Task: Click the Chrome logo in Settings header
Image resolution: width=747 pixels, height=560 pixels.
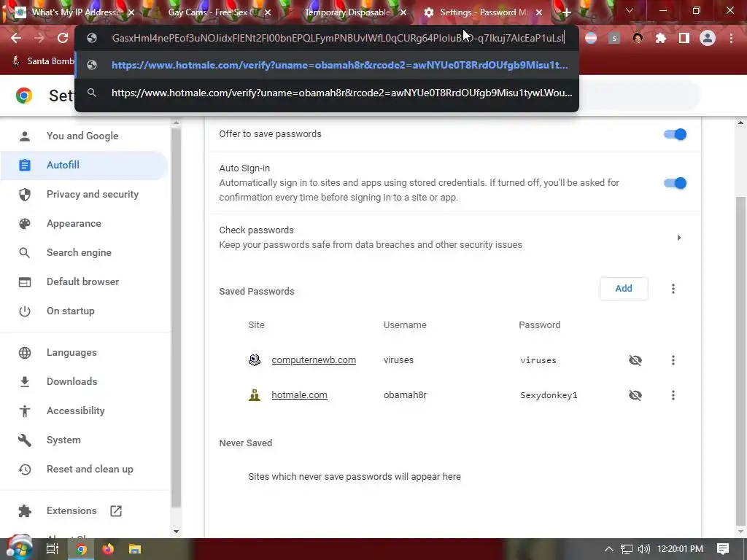Action: pos(24,96)
